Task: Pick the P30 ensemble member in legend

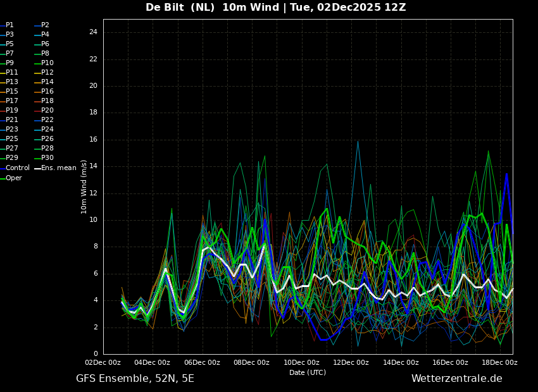Action: point(47,158)
